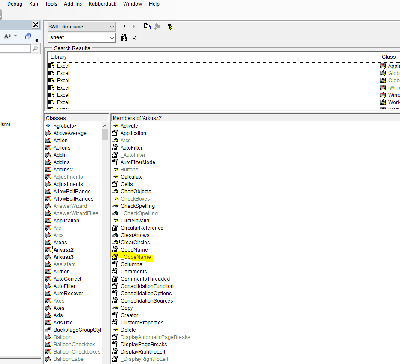Click the magnifier icon beside left search box

[x=35, y=49]
